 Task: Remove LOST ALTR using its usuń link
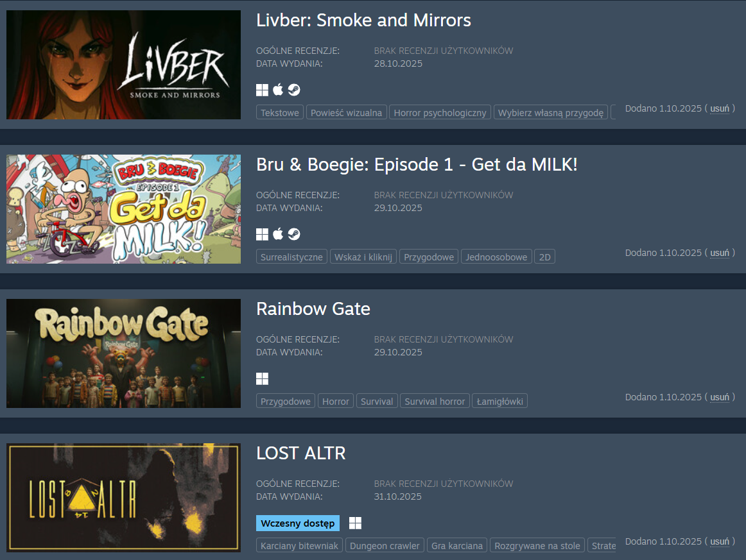coord(719,541)
